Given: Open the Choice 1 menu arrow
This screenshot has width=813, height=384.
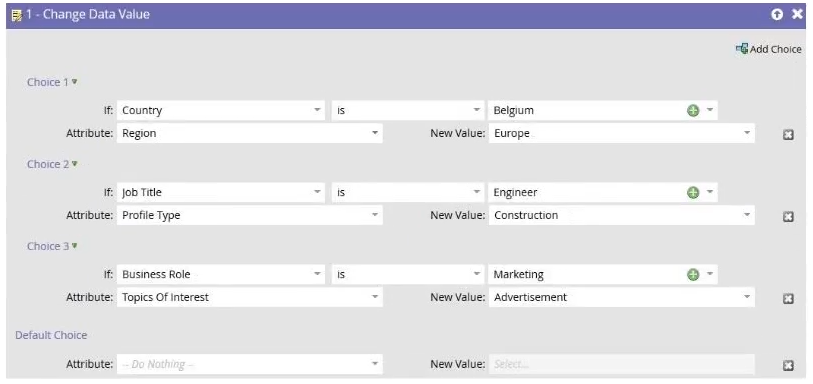Looking at the screenshot, I should (x=75, y=81).
